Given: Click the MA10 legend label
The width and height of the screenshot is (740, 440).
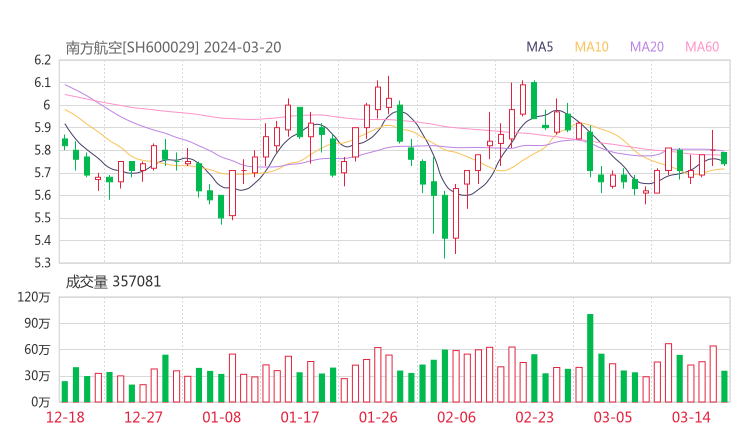Looking at the screenshot, I should pyautogui.click(x=592, y=47).
